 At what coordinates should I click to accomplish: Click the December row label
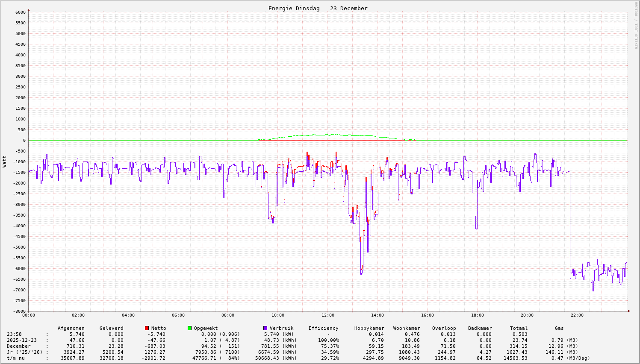[x=18, y=346]
